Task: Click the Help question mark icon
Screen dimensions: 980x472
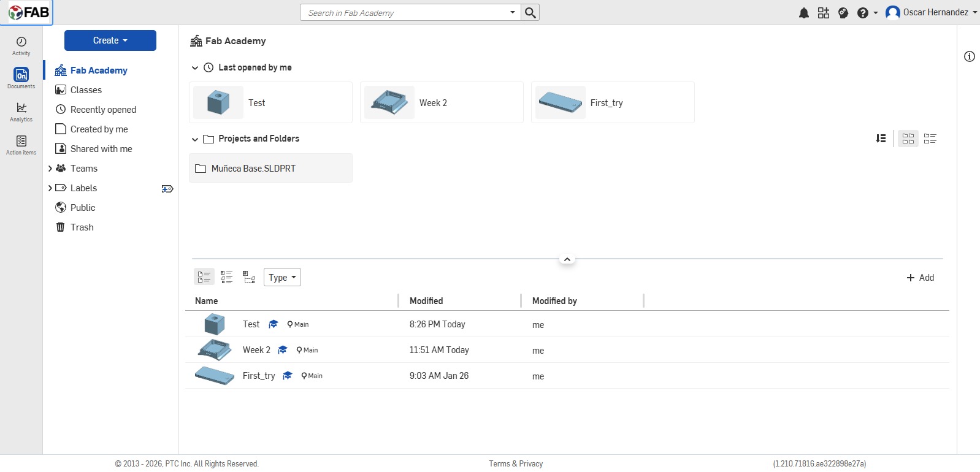Action: [x=862, y=13]
